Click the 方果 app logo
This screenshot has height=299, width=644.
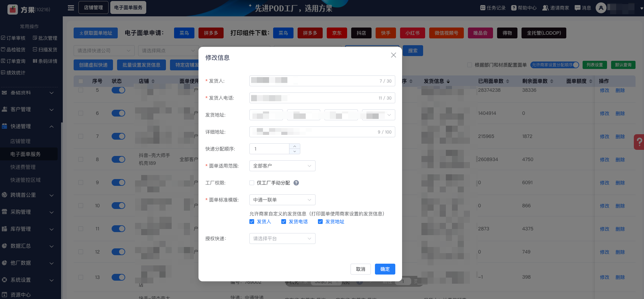tap(13, 9)
